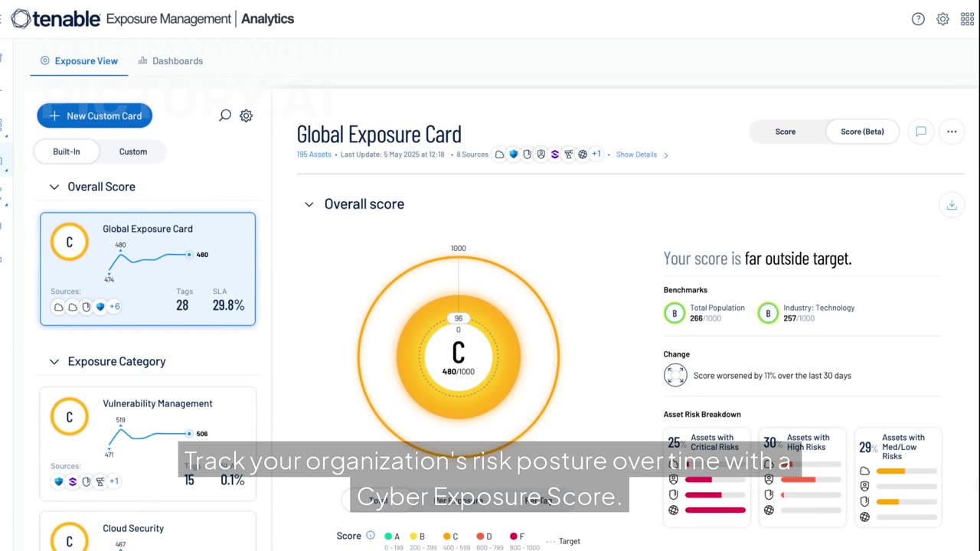Open the Dashboards tab
The image size is (980, 551).
tap(171, 60)
